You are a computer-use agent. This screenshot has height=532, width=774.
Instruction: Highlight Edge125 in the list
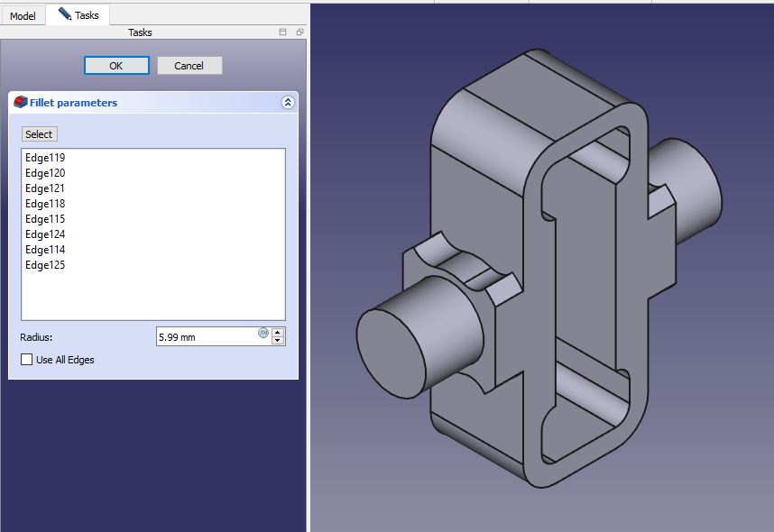pos(45,265)
